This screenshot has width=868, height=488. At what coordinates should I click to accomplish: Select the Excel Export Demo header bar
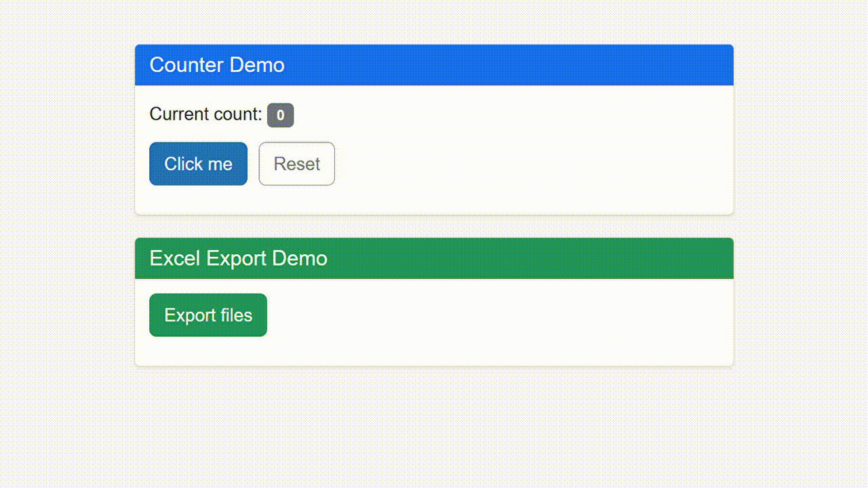(x=434, y=258)
